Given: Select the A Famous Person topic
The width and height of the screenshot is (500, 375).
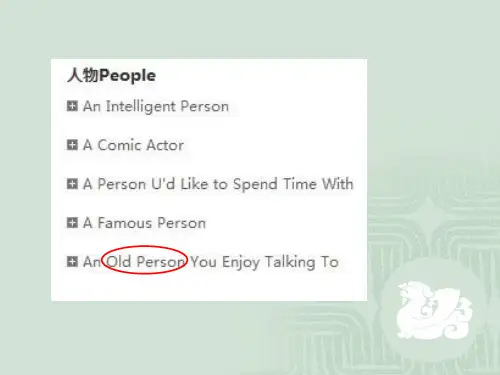Looking at the screenshot, I should [144, 223].
